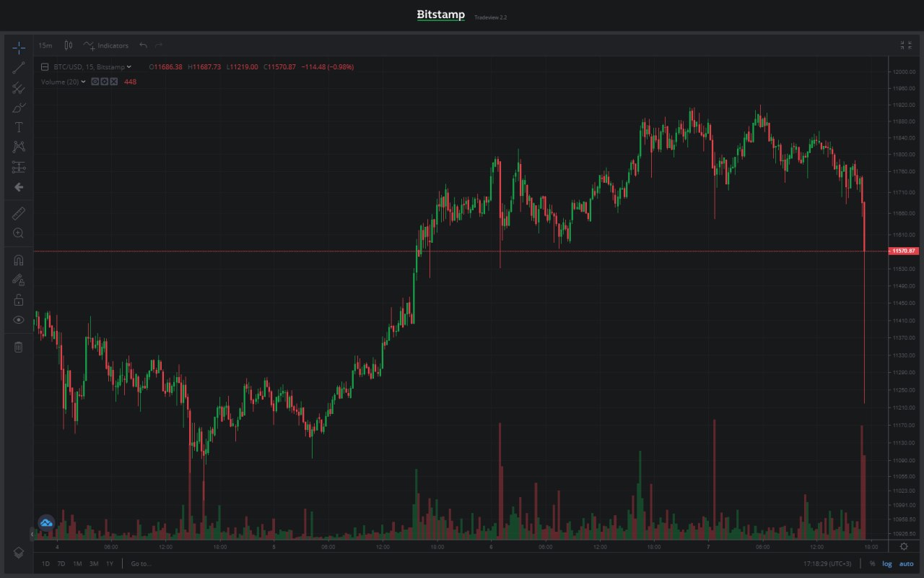Click the Go to... date button
This screenshot has height=578, width=924.
[141, 564]
